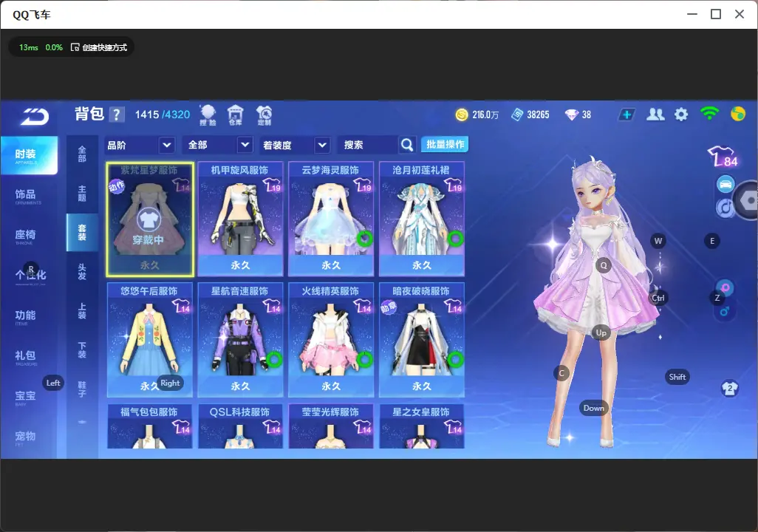The height and width of the screenshot is (532, 758).
Task: Open the 仓库 warehouse icon
Action: click(236, 115)
